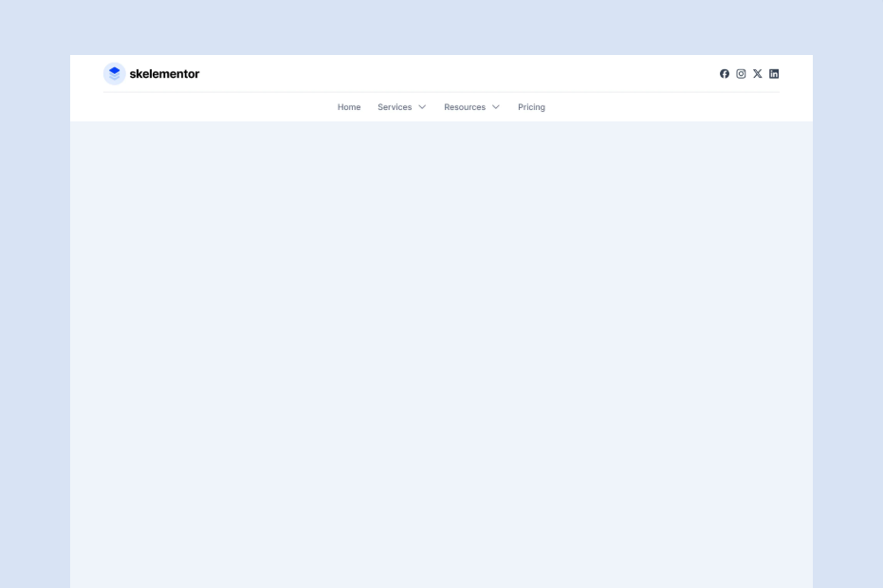Select the Services menu label
The width and height of the screenshot is (883, 588).
point(395,107)
